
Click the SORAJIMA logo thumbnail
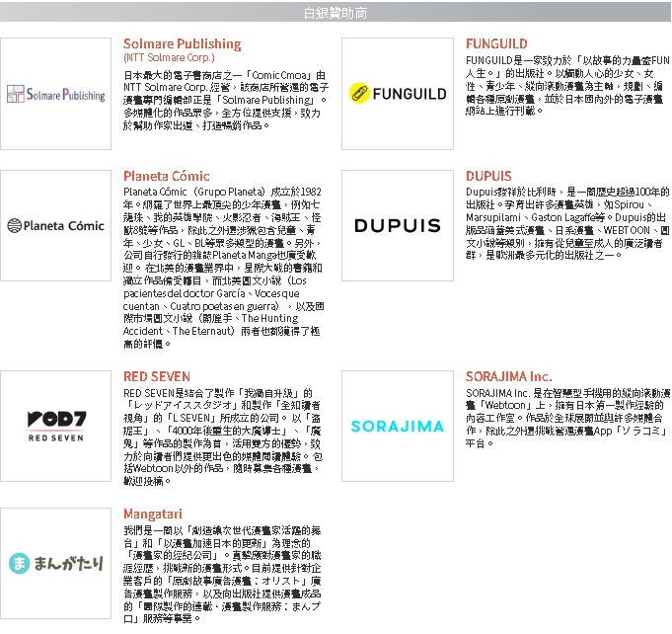[x=398, y=426]
